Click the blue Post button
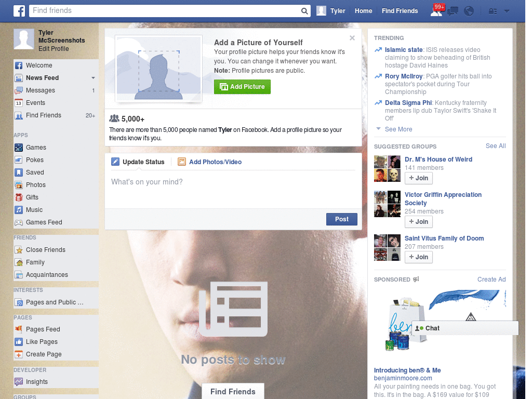 pos(342,219)
